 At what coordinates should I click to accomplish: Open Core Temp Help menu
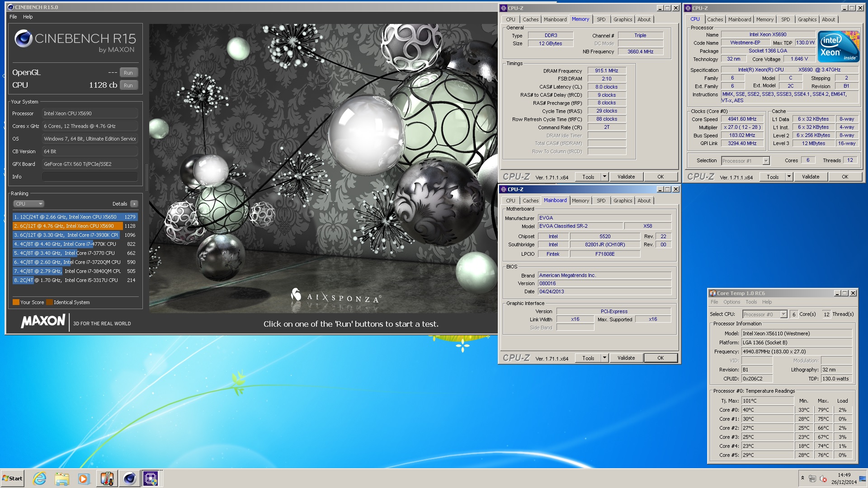click(x=767, y=302)
